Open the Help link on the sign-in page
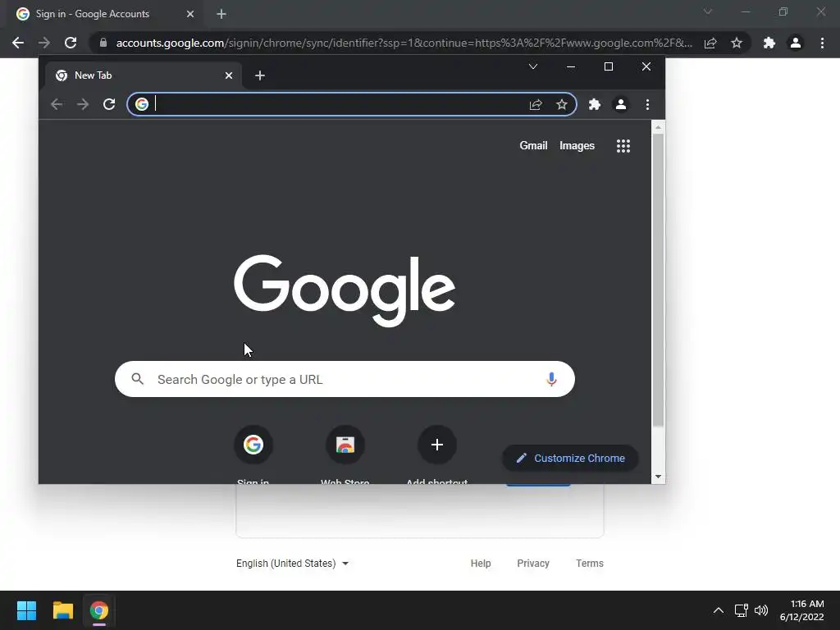 [x=481, y=564]
